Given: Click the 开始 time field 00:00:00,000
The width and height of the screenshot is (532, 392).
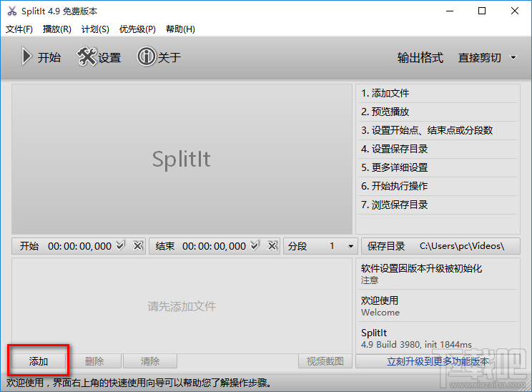Looking at the screenshot, I should pos(79,246).
